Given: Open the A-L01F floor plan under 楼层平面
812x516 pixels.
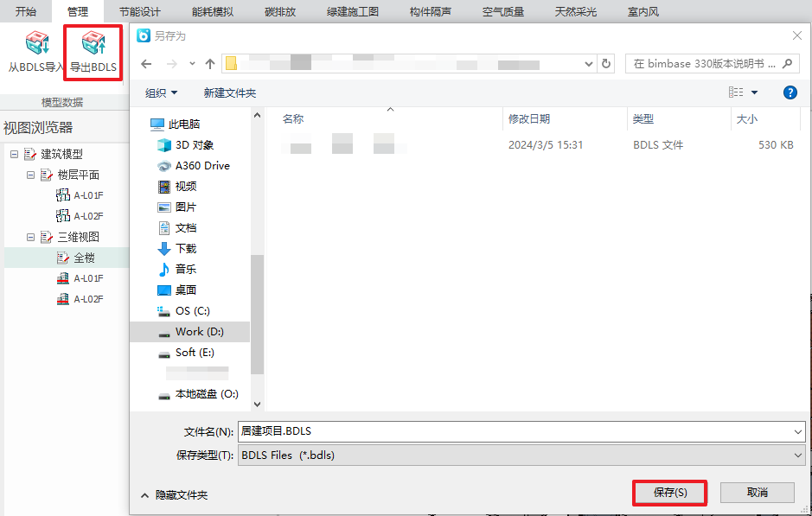Looking at the screenshot, I should (x=80, y=195).
